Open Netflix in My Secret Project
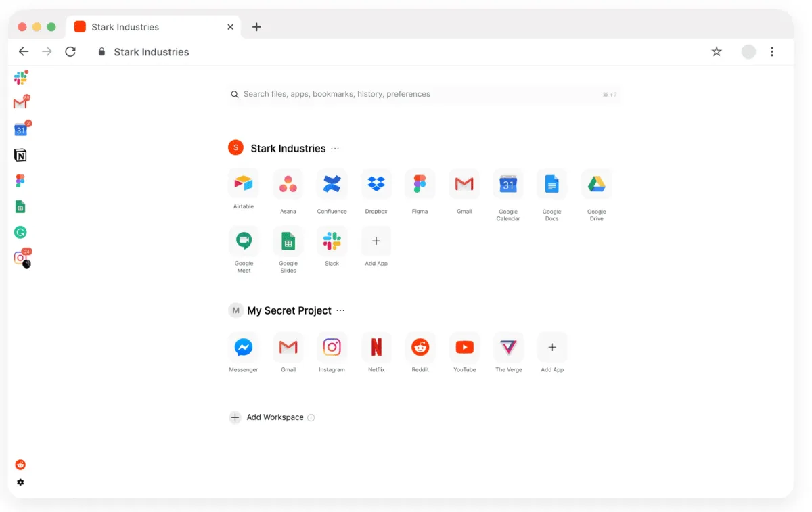The image size is (812, 512). pyautogui.click(x=376, y=347)
